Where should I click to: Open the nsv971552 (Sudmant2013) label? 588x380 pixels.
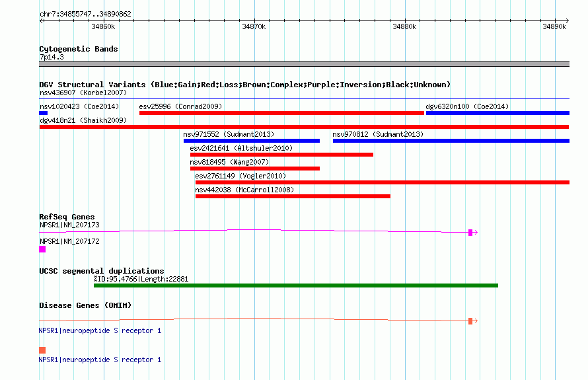tap(229, 134)
